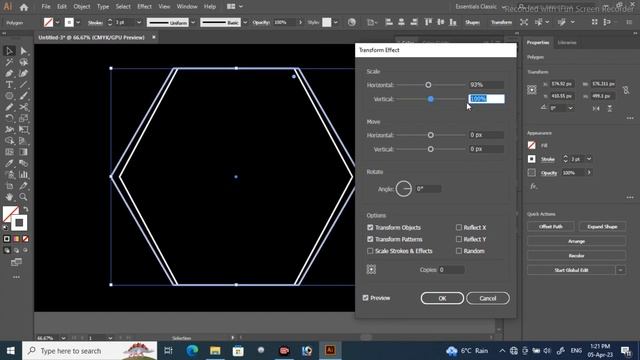
Task: Select the Lasso tool
Action: pyautogui.click(x=23, y=62)
